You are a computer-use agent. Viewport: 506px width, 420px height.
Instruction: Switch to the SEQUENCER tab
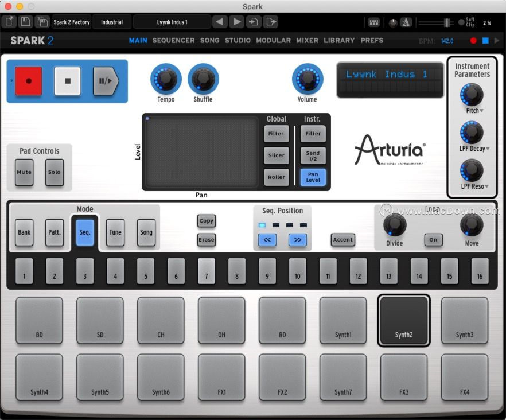pyautogui.click(x=174, y=41)
